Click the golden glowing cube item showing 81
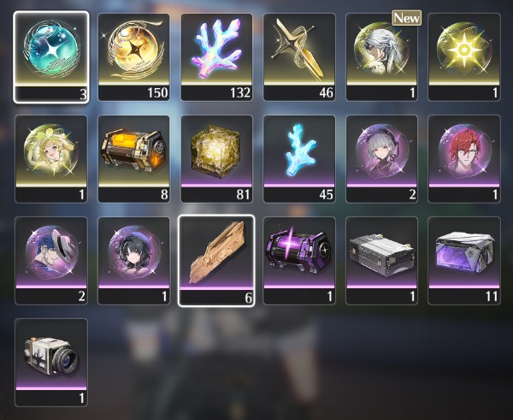 point(216,159)
